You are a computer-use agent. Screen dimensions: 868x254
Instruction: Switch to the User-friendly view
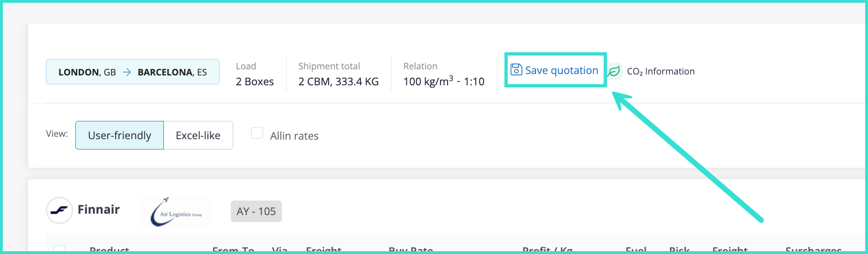click(x=119, y=135)
